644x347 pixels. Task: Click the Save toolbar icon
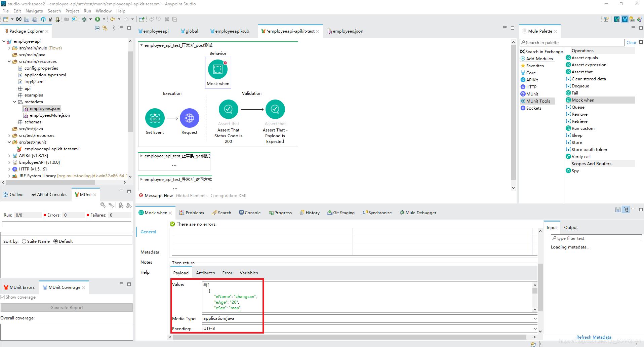click(x=27, y=19)
